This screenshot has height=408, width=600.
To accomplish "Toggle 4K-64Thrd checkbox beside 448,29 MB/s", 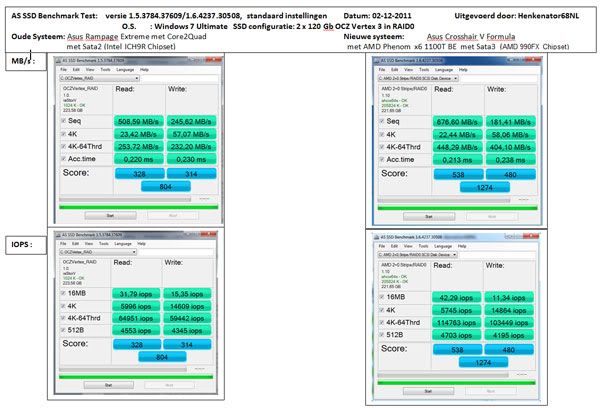I will [x=382, y=147].
